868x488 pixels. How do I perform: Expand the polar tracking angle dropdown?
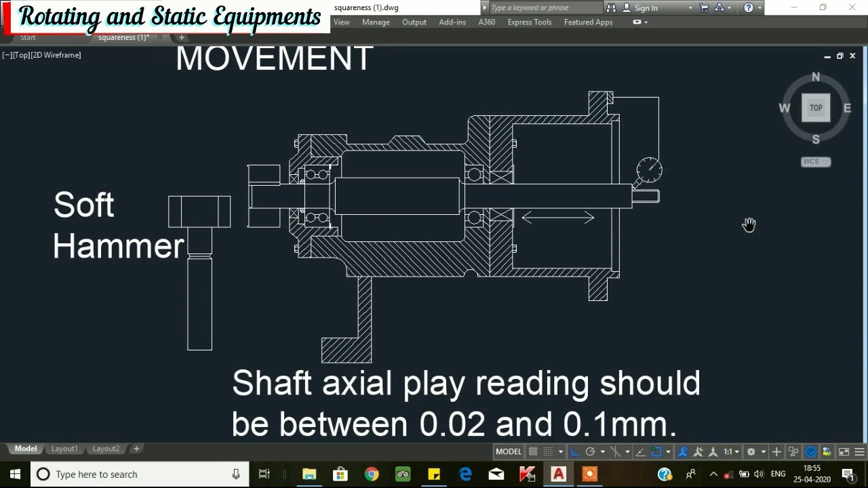(x=602, y=451)
